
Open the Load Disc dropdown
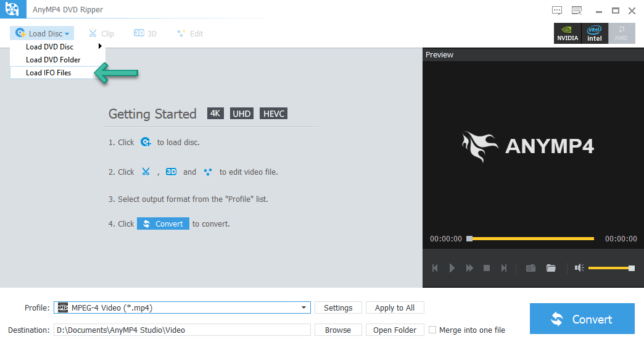42,33
